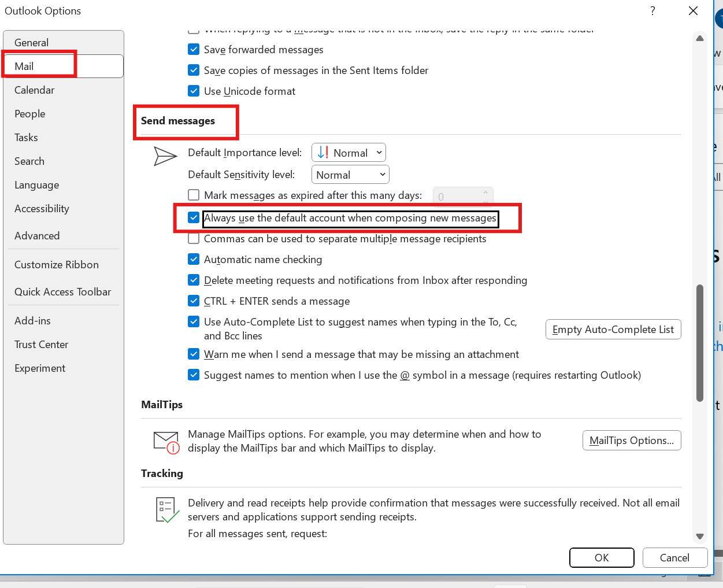Screen dimensions: 723x588
Task: Click Empty Auto-Complete List button
Action: tap(613, 330)
